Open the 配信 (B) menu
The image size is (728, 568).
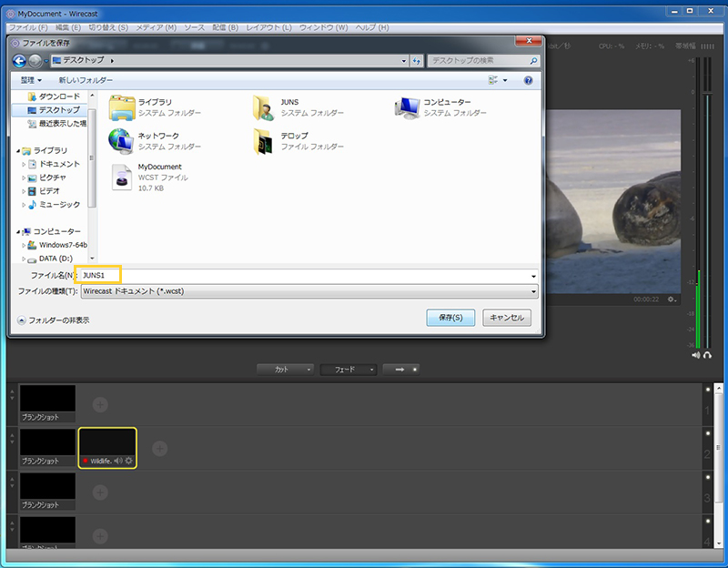(225, 27)
